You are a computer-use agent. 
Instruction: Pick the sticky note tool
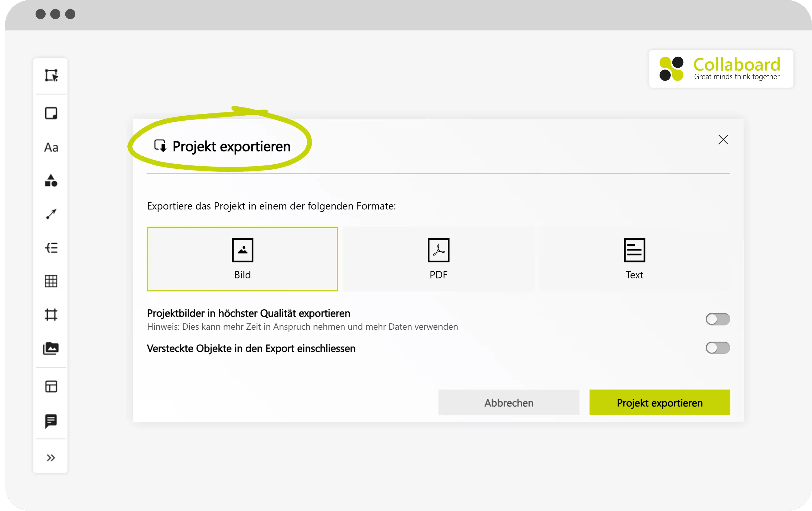51,113
